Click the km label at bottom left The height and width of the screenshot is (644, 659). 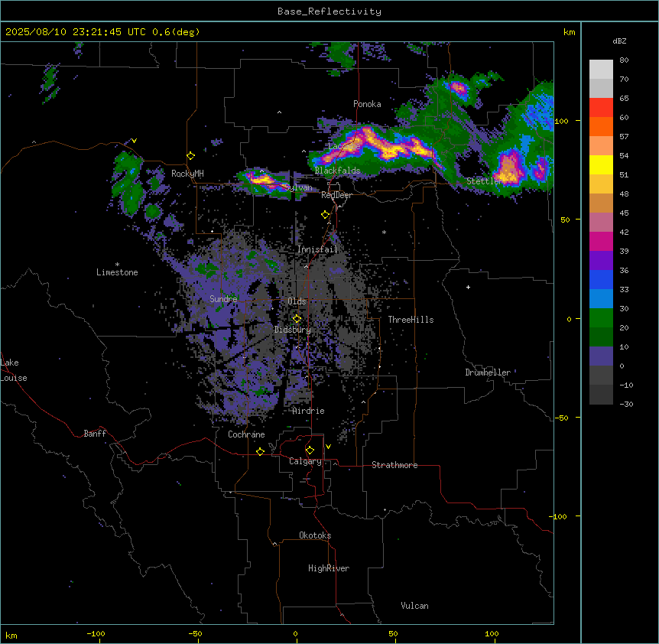coord(11,635)
